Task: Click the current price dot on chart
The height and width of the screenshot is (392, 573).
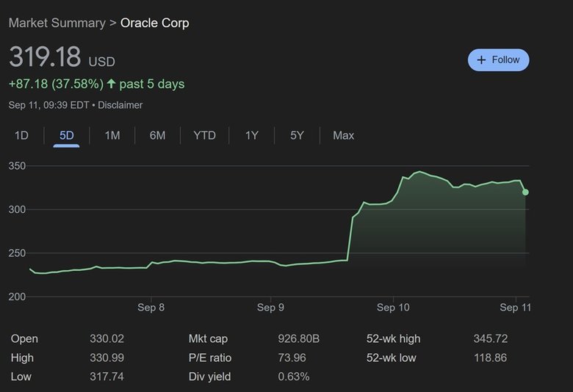Action: pos(525,192)
